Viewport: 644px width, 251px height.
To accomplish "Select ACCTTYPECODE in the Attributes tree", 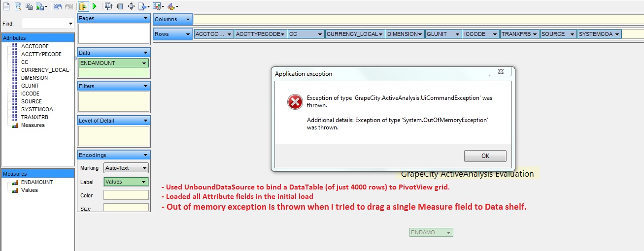I will (x=41, y=54).
